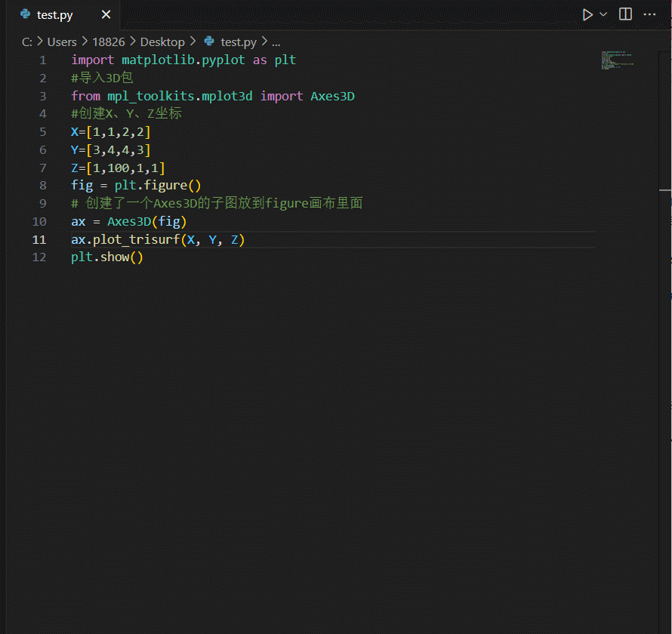Viewport: 672px width, 634px height.
Task: Click the Python icon in the breadcrumb
Action: (x=209, y=41)
